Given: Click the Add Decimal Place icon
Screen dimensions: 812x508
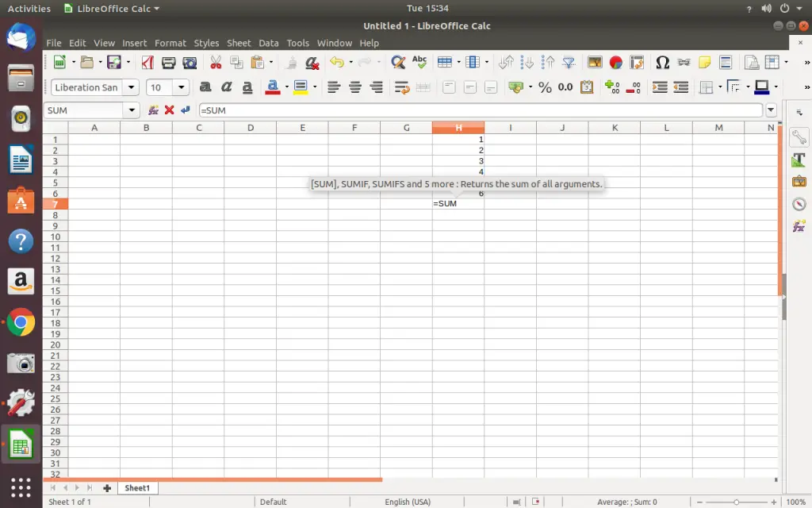Looking at the screenshot, I should (612, 87).
